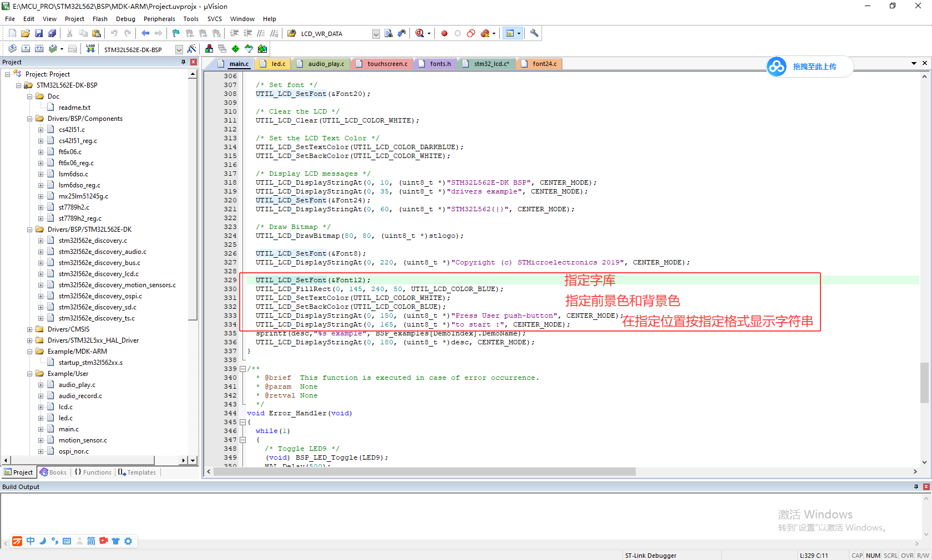Expand the Drivers/STM32L5xx_HAL_Driver group
The image size is (932, 560).
tap(30, 340)
